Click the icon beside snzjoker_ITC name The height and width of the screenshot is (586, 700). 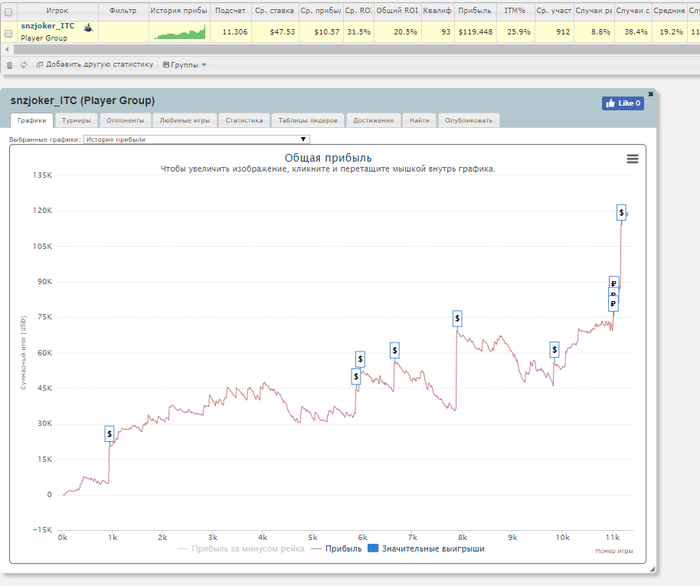88,28
